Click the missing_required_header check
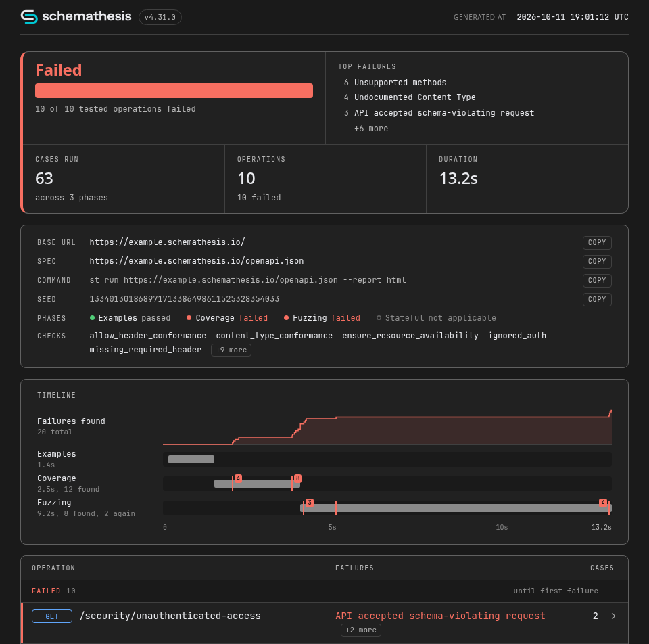Viewport: 649px width, 644px height. pyautogui.click(x=145, y=350)
